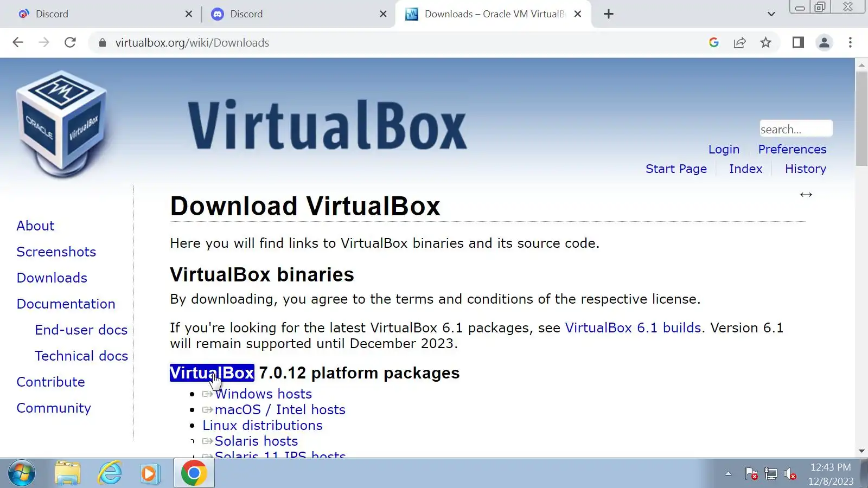
Task: Click the Google icon in address bar
Action: (x=714, y=42)
